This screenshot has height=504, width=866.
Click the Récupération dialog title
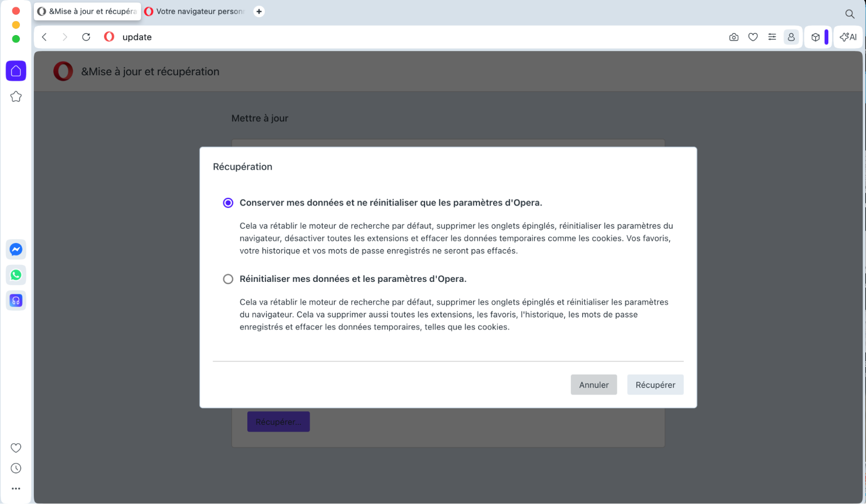tap(243, 167)
